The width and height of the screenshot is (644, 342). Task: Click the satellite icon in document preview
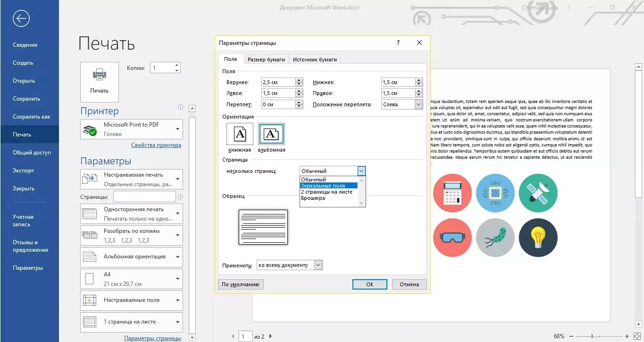click(538, 193)
